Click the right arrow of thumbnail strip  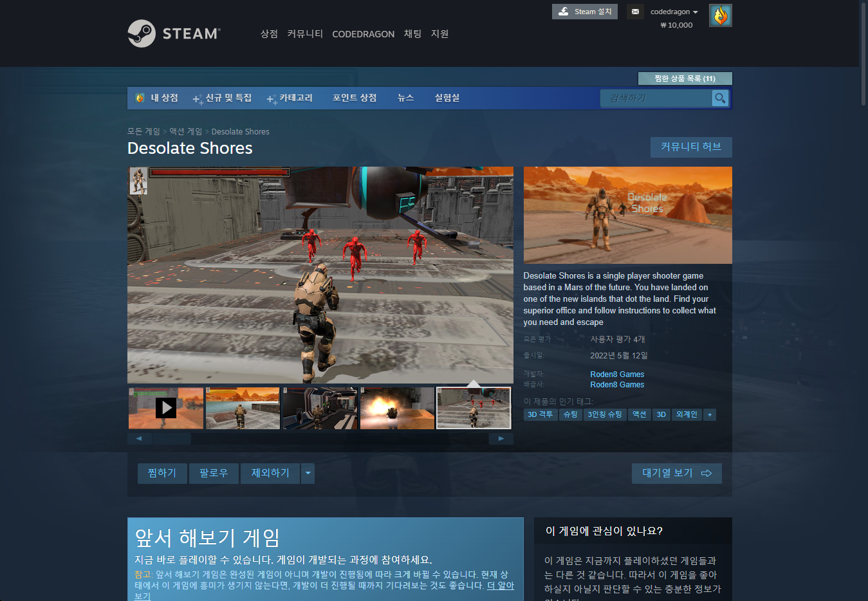click(x=501, y=439)
